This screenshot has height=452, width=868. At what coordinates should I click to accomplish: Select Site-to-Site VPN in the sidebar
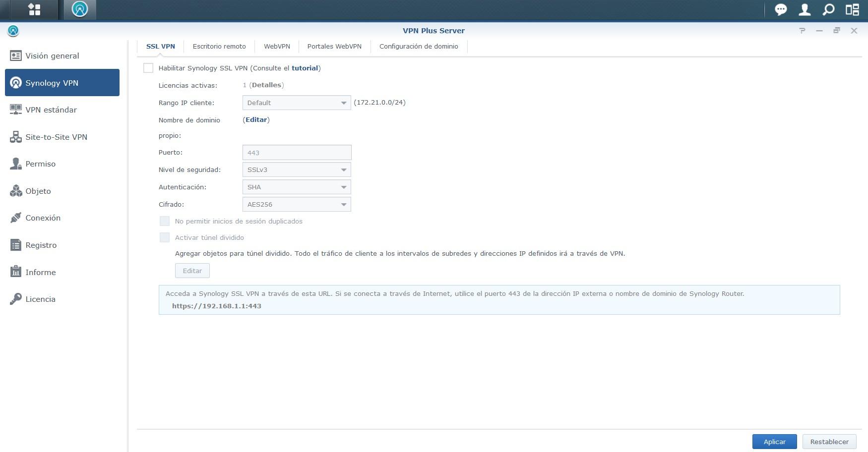tap(62, 137)
